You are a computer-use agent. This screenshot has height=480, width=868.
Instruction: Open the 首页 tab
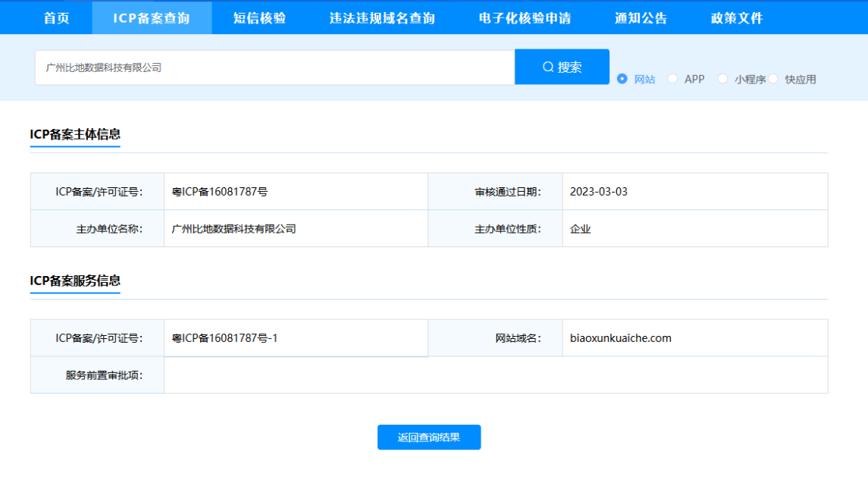[x=56, y=17]
